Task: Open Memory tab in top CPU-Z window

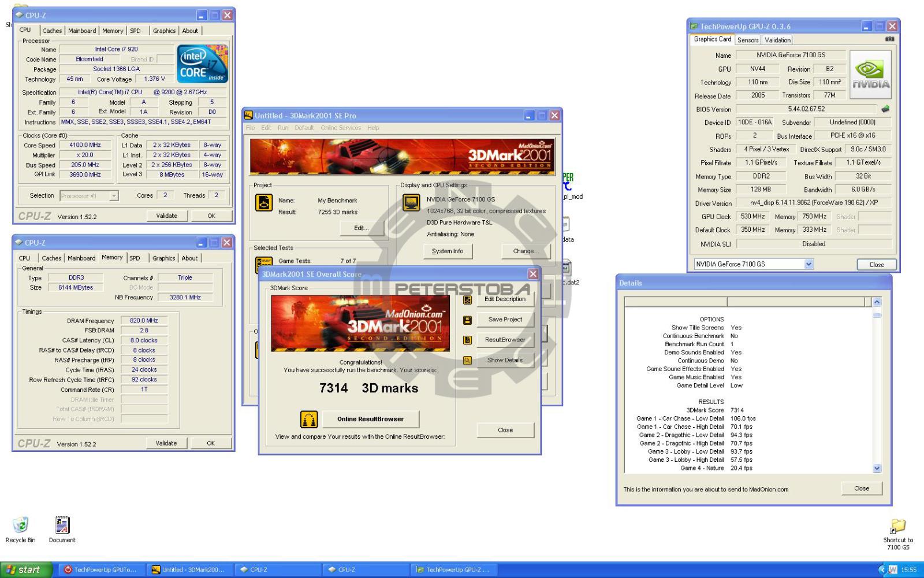Action: 113,31
